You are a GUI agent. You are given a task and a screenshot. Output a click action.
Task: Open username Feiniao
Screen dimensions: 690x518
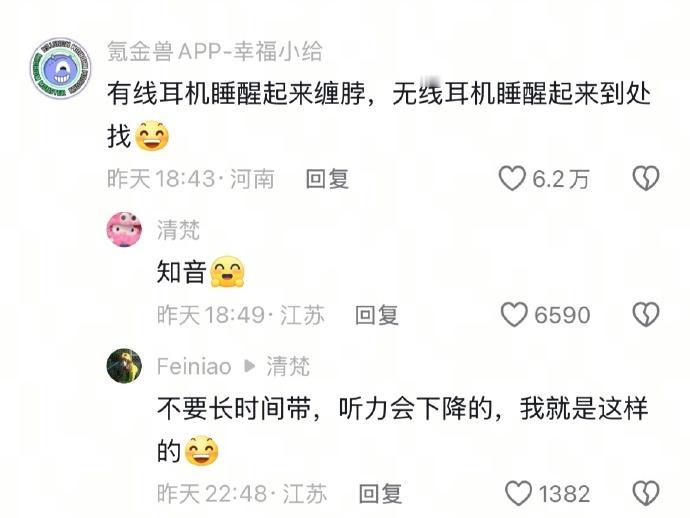click(194, 367)
